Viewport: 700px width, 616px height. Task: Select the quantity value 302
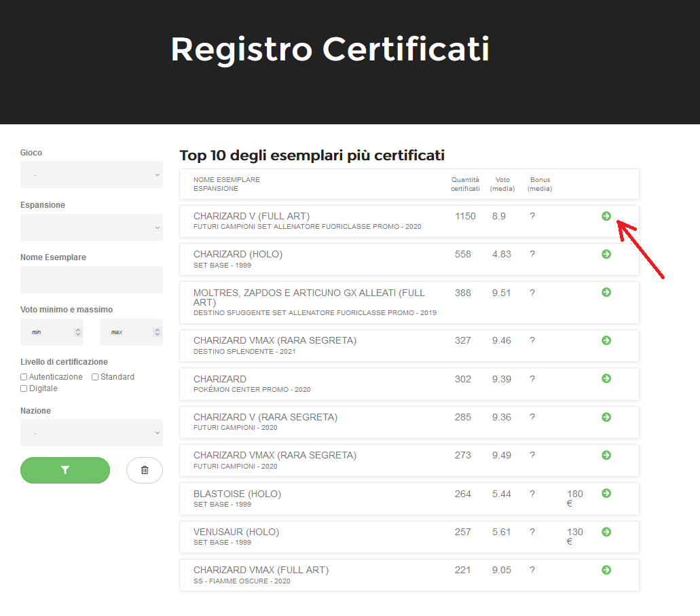tap(463, 379)
